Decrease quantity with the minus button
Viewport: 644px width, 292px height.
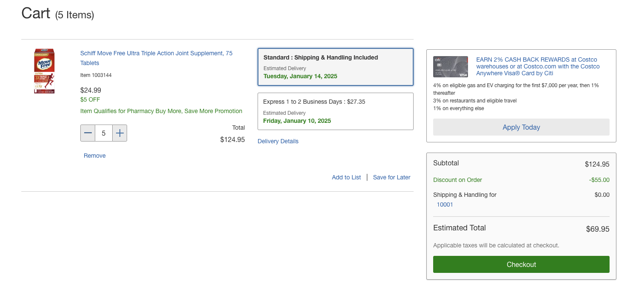click(x=88, y=133)
